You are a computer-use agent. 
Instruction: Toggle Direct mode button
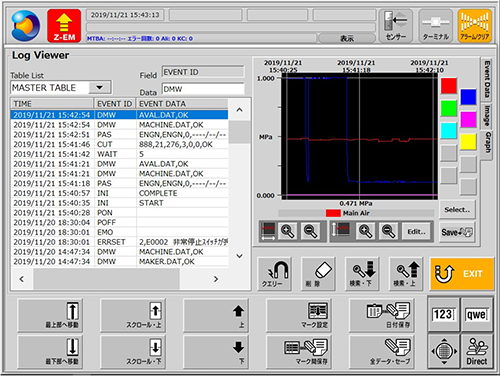click(x=477, y=351)
